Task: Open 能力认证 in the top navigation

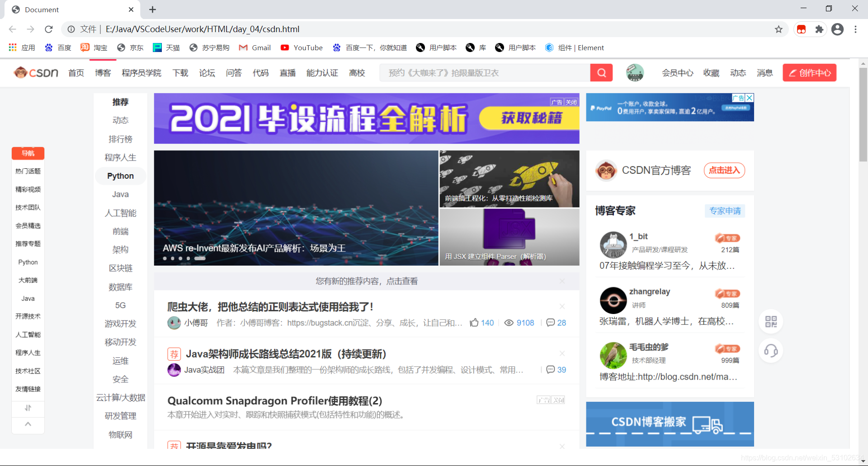Action: [322, 73]
